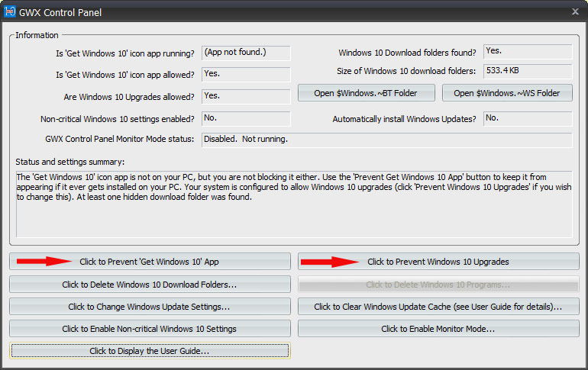Open $Windows.~WS Folder
588x370 pixels.
pyautogui.click(x=507, y=93)
